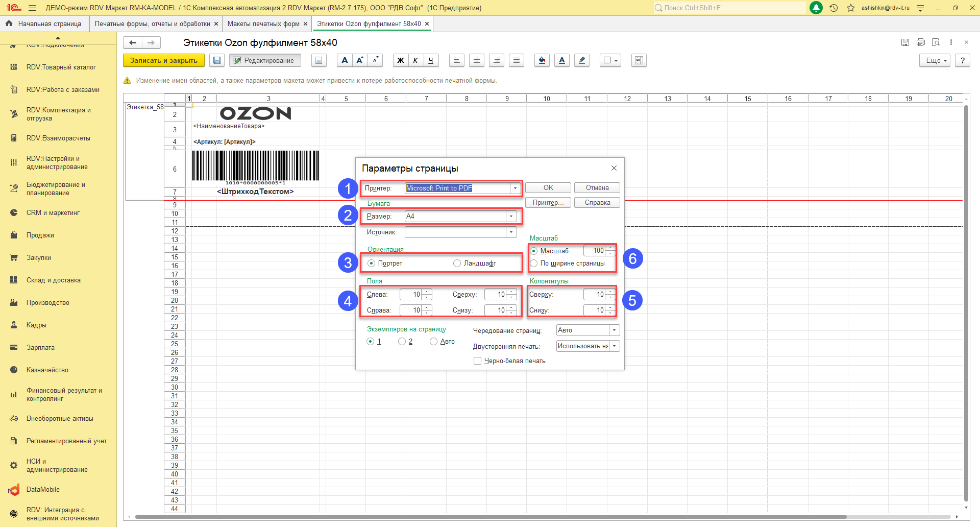Open the Принтер dropdown list
980x527 pixels.
[515, 188]
